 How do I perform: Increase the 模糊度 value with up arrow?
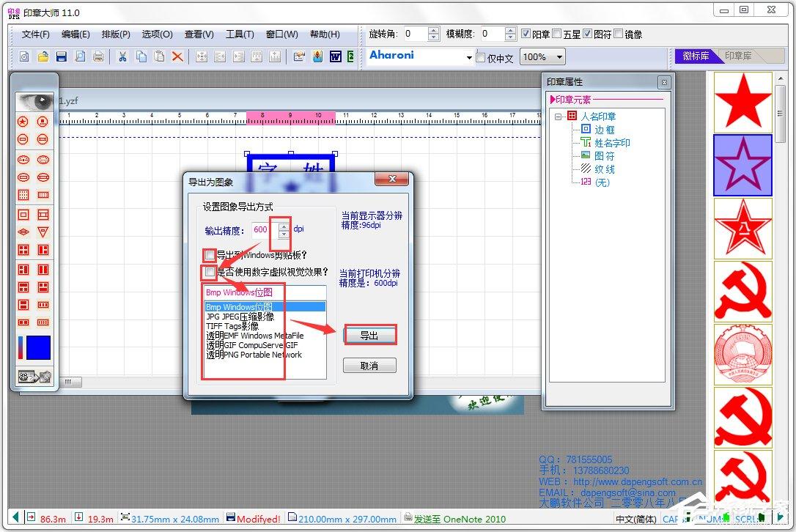coord(511,31)
